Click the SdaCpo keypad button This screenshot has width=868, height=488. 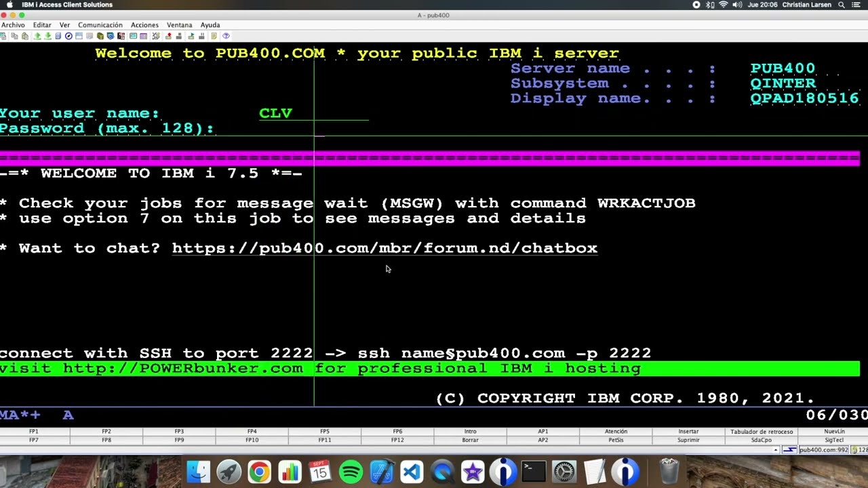pos(762,440)
